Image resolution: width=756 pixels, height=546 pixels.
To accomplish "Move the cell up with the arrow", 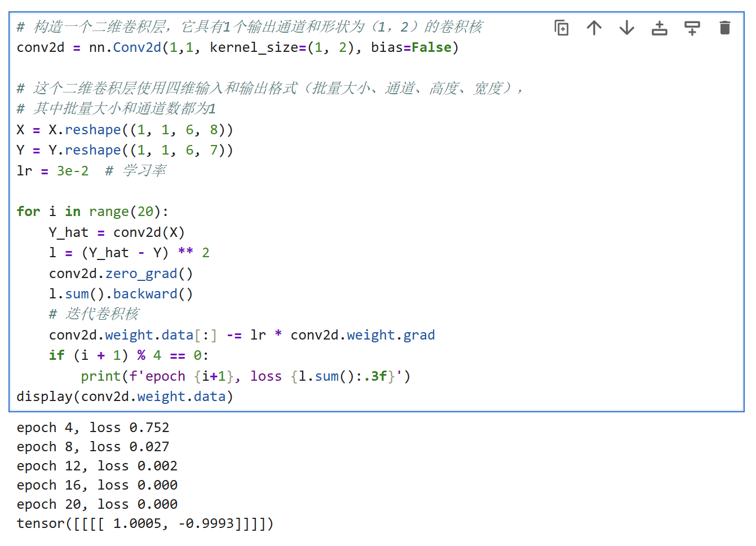I will (594, 28).
